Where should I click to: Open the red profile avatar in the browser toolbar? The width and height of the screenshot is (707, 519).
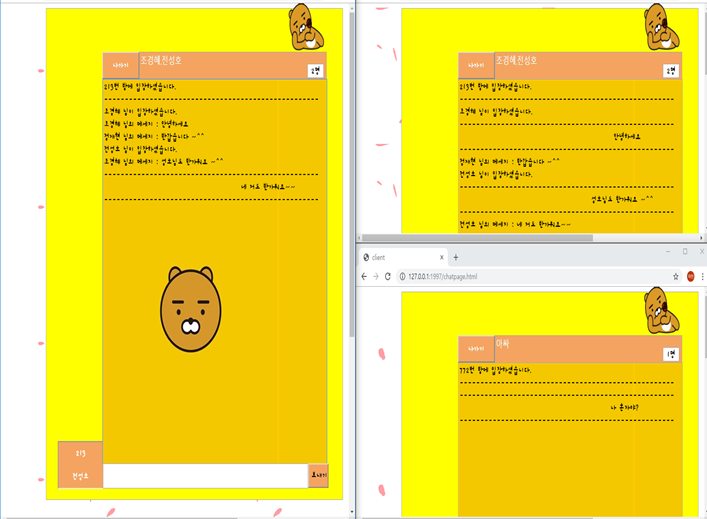click(x=690, y=276)
